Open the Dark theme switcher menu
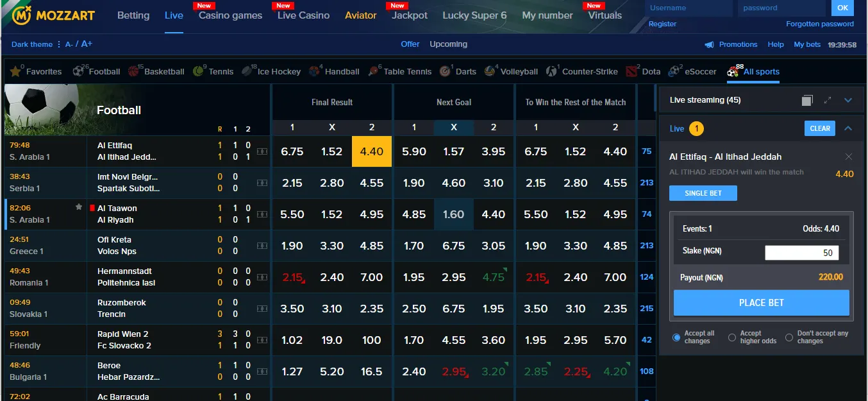 (x=32, y=44)
